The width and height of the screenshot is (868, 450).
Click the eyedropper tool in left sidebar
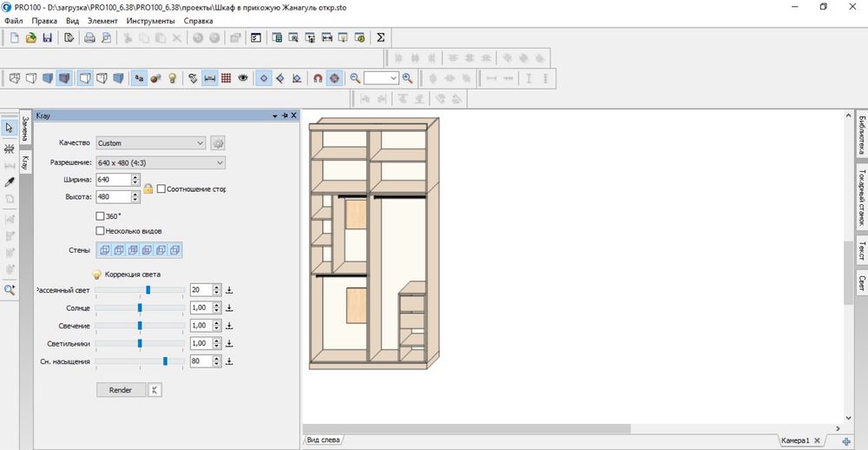click(x=10, y=182)
